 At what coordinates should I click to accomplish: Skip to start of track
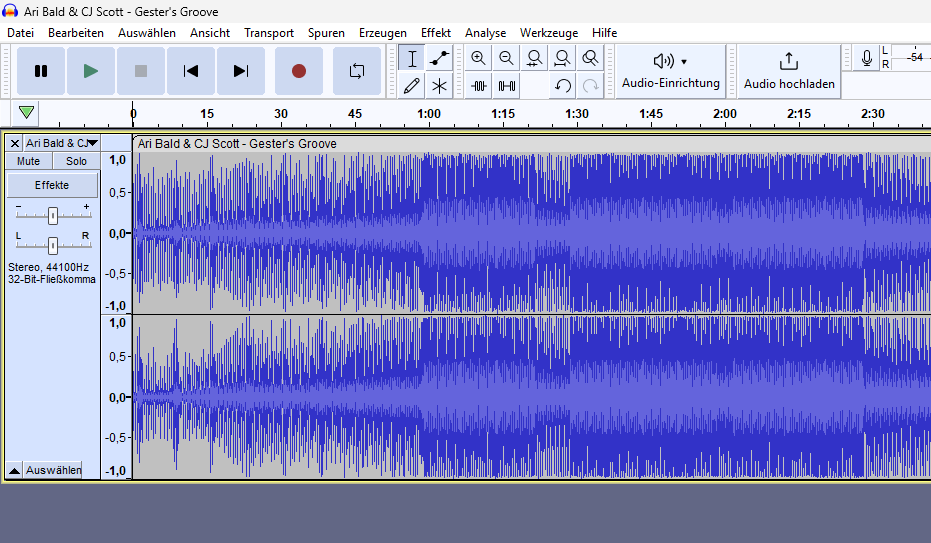pyautogui.click(x=191, y=71)
